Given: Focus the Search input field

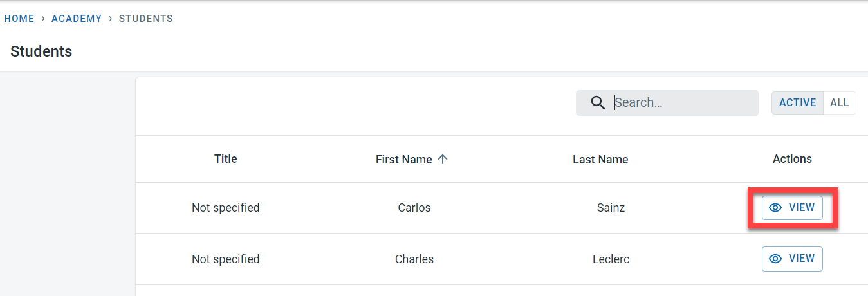Looking at the screenshot, I should click(x=682, y=103).
